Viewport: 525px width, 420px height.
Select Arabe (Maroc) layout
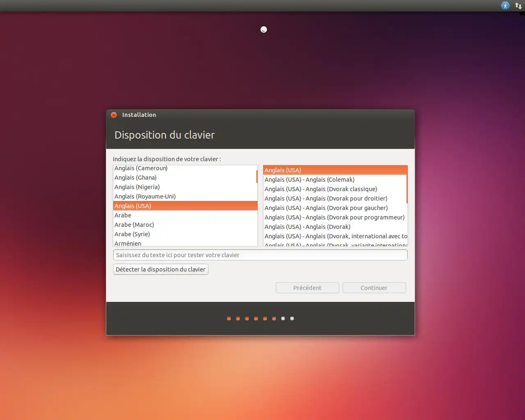[x=185, y=225]
